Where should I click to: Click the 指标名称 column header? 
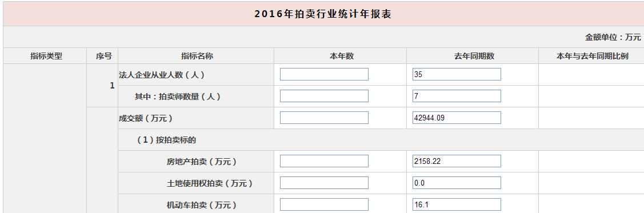(x=197, y=56)
